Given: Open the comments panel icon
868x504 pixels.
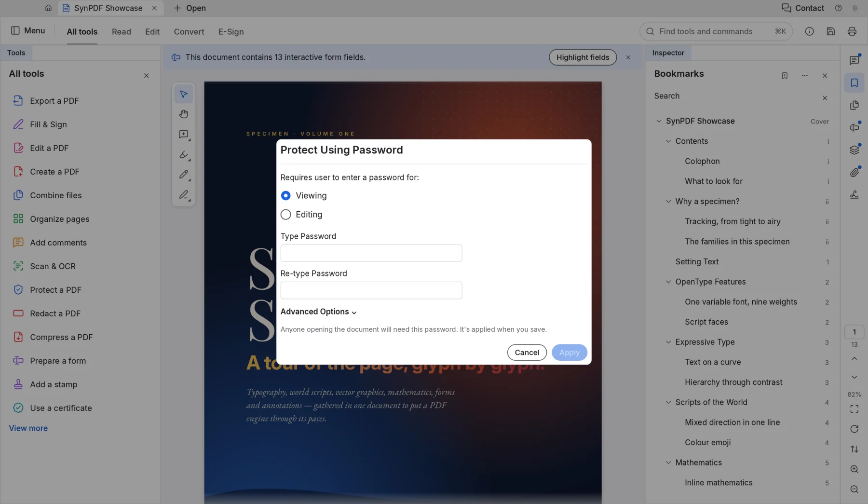Looking at the screenshot, I should coord(854,60).
